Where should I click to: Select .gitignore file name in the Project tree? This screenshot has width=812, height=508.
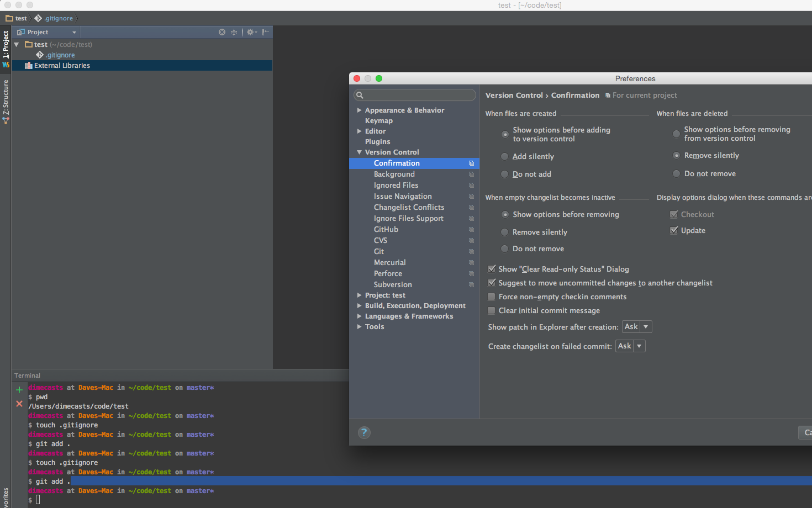60,55
